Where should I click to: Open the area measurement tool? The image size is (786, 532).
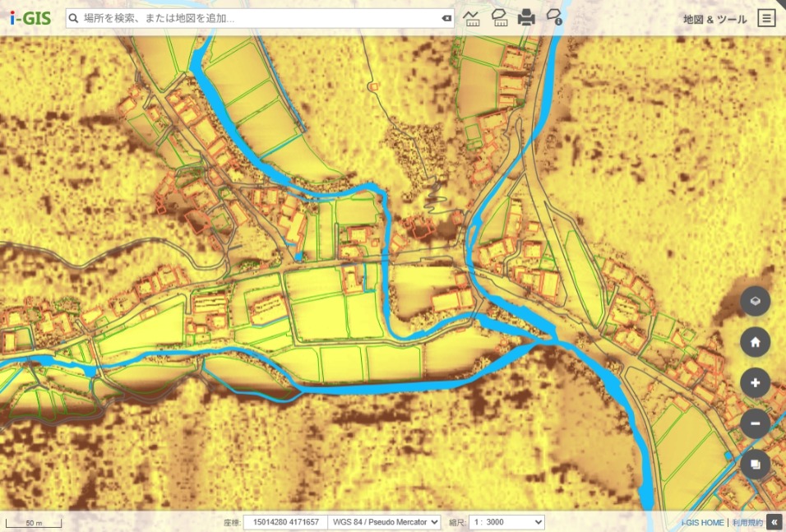pyautogui.click(x=499, y=17)
